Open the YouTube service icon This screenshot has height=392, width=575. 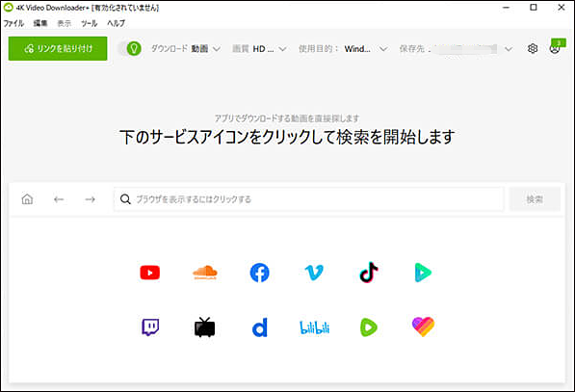click(150, 273)
